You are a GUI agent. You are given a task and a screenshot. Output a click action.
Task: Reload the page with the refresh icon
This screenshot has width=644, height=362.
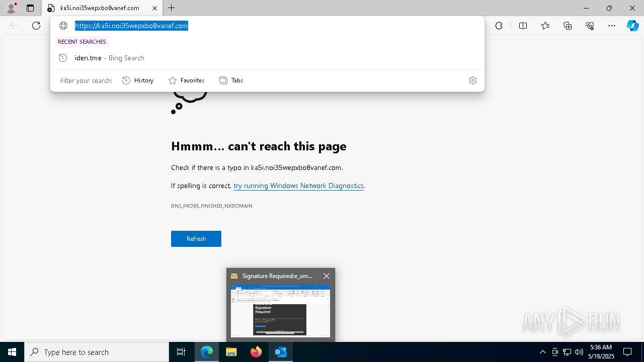36,26
